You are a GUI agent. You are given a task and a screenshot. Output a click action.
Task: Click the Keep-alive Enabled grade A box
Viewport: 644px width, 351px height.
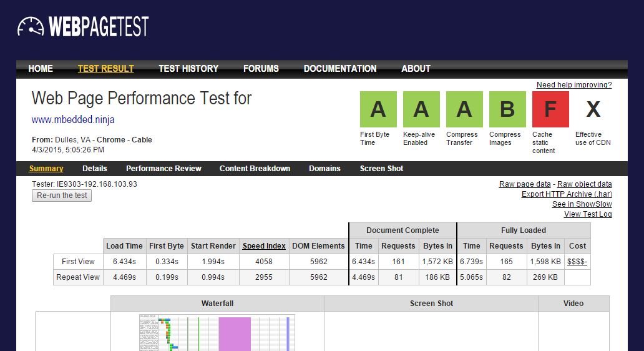click(x=421, y=109)
